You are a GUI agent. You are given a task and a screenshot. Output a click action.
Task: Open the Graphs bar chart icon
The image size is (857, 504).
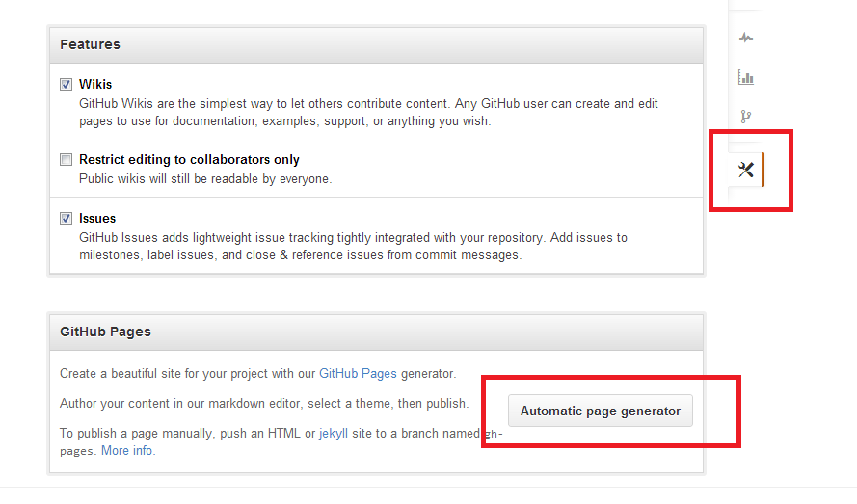point(745,77)
